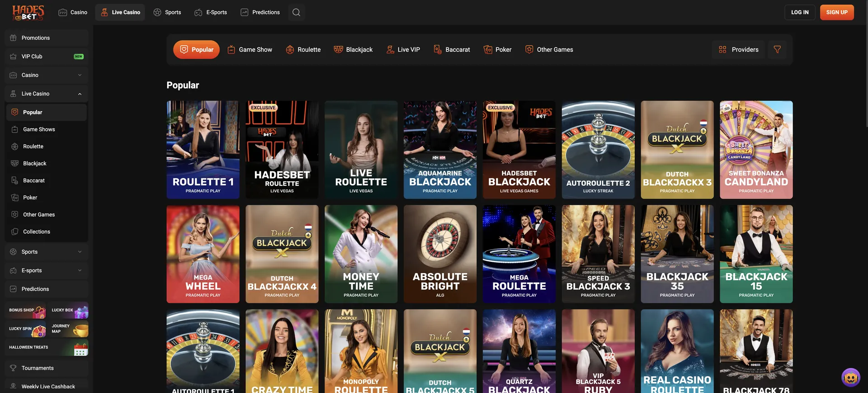The width and height of the screenshot is (868, 393).
Task: Switch to Baccarat category tab
Action: pyautogui.click(x=452, y=49)
